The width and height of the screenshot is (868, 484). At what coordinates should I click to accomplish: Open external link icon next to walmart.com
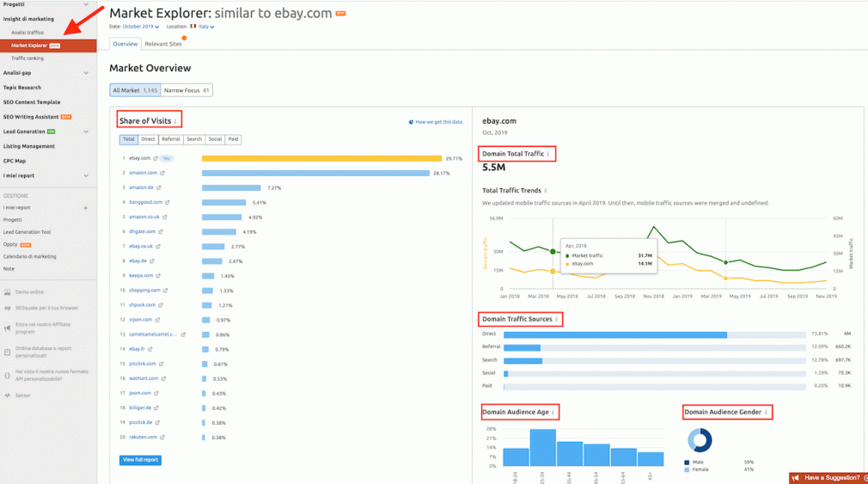163,379
